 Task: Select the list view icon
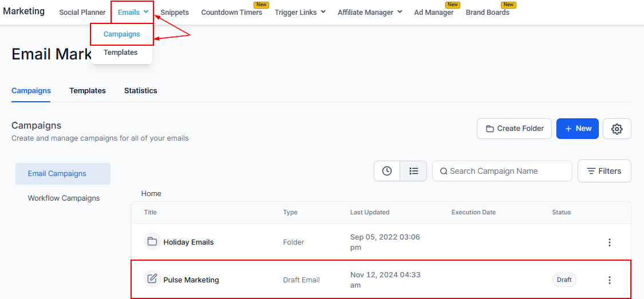point(413,171)
